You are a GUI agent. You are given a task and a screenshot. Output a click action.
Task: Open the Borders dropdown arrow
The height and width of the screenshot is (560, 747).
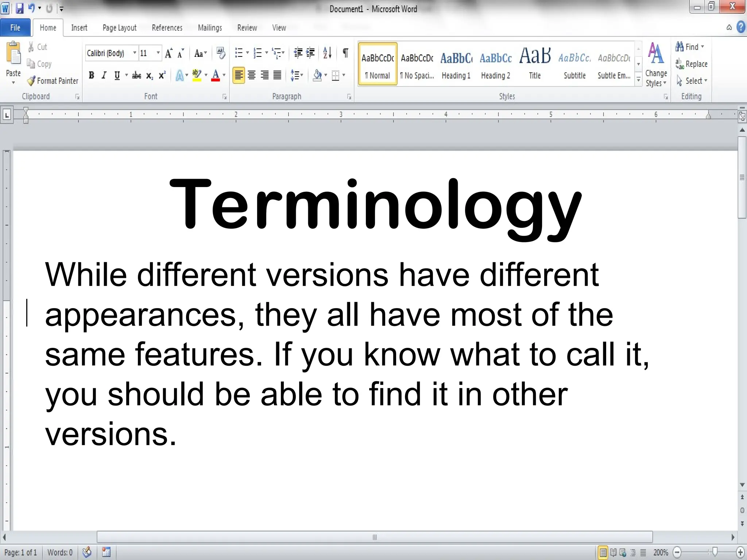pyautogui.click(x=344, y=75)
